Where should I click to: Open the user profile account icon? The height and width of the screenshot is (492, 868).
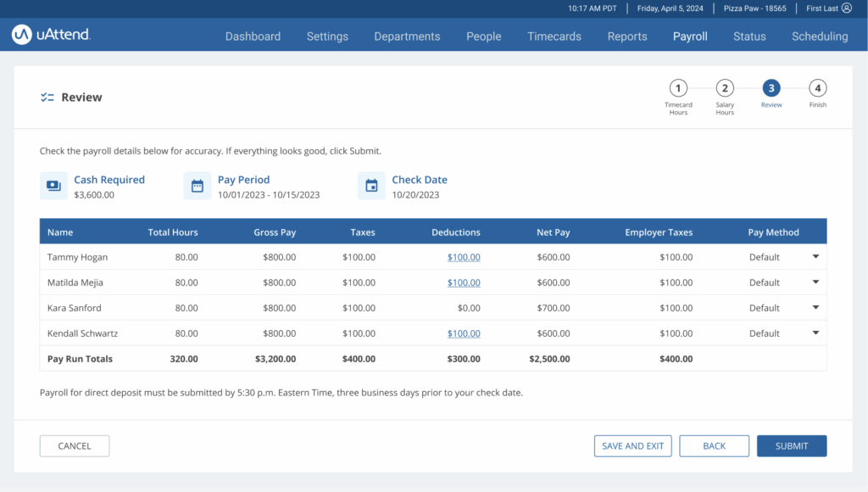click(x=846, y=8)
